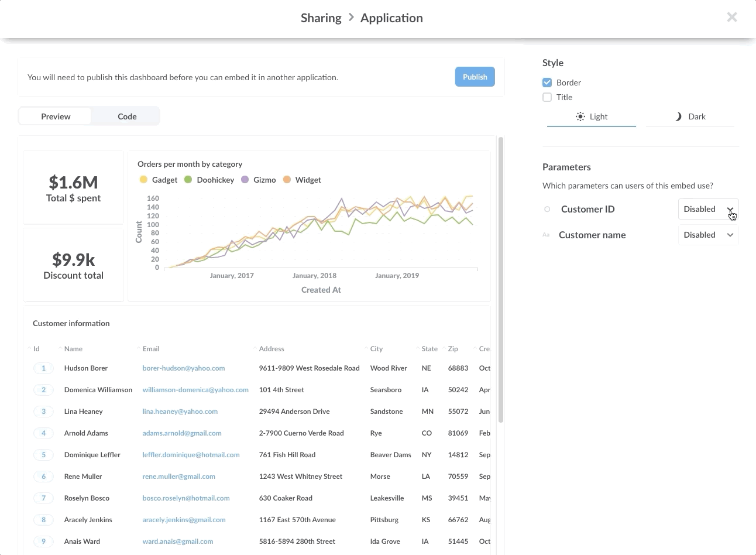This screenshot has height=555, width=756.
Task: Click email leffler.dominique@hotmail.com
Action: (191, 455)
